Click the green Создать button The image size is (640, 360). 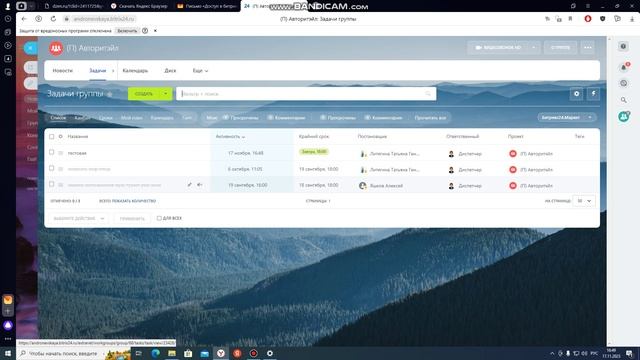pos(144,93)
